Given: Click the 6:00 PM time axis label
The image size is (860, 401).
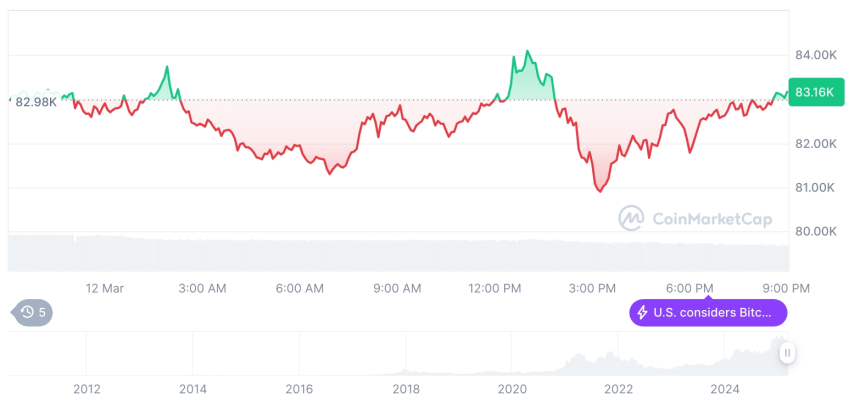Looking at the screenshot, I should (690, 288).
